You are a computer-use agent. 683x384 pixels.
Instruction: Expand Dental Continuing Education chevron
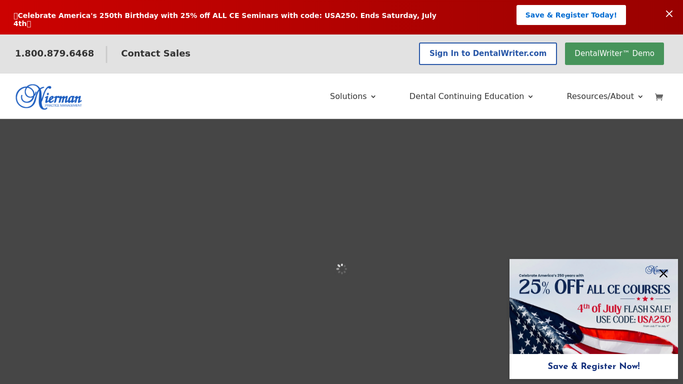531,97
